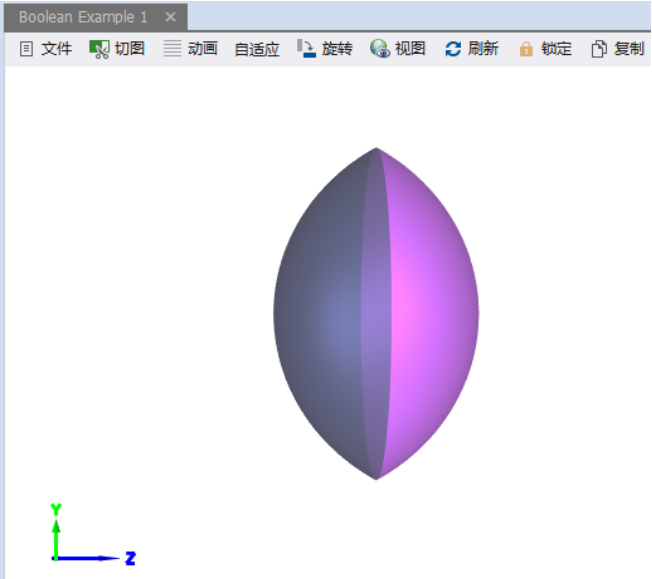Click the 复制 text label
The height and width of the screenshot is (579, 652).
click(x=629, y=49)
